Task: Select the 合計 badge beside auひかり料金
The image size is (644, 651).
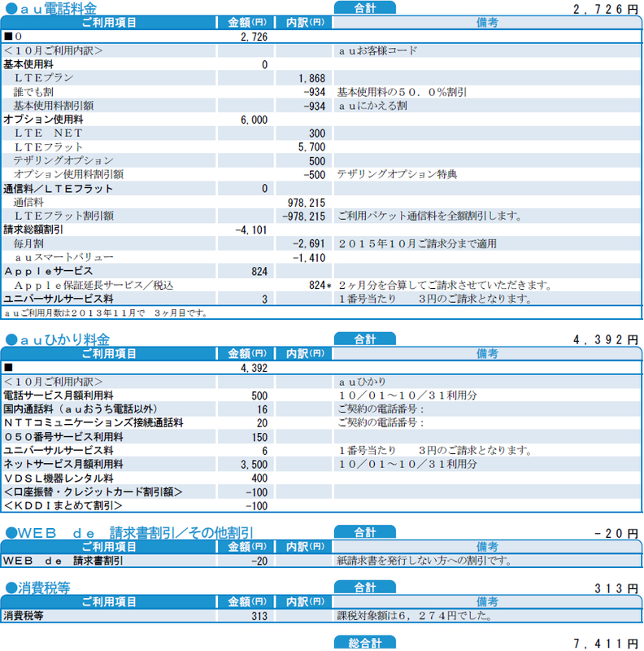Action: point(365,339)
